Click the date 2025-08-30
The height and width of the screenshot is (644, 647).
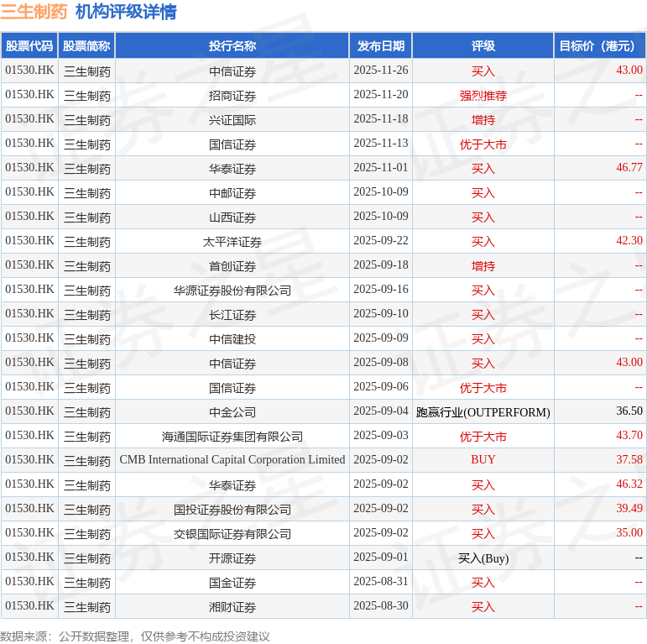[x=381, y=606]
